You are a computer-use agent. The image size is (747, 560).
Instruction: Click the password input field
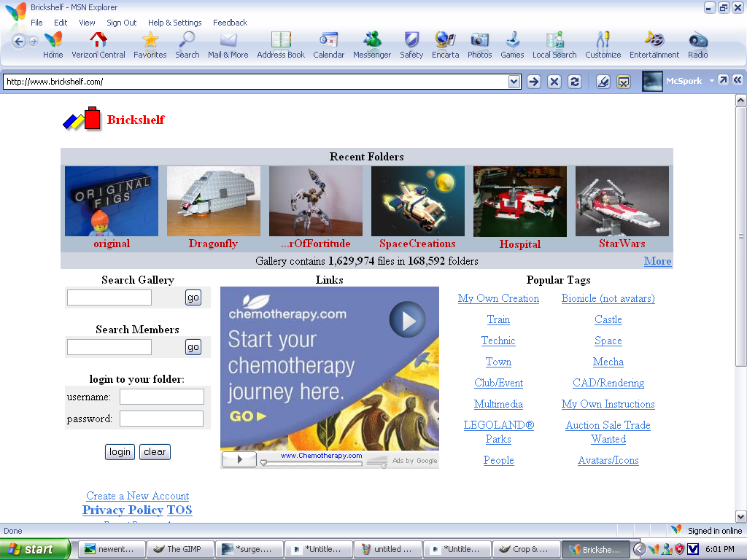click(161, 419)
